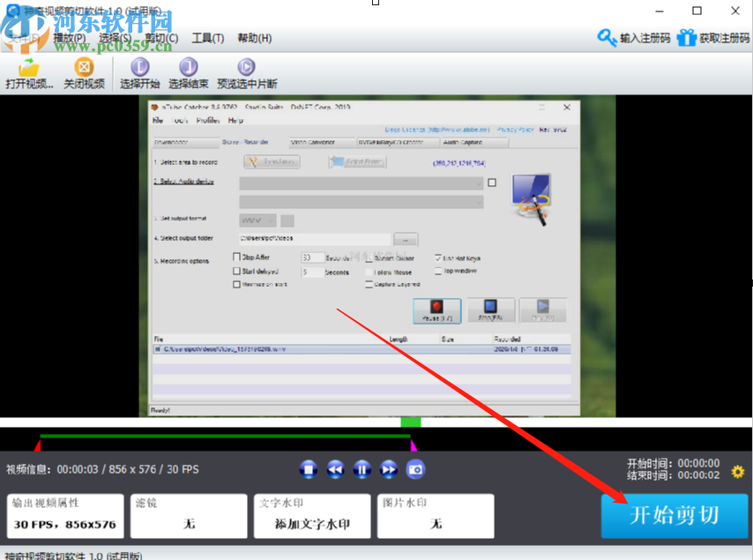Click the 视频信息 00:00:03 / 856 x 576 text

click(x=103, y=469)
